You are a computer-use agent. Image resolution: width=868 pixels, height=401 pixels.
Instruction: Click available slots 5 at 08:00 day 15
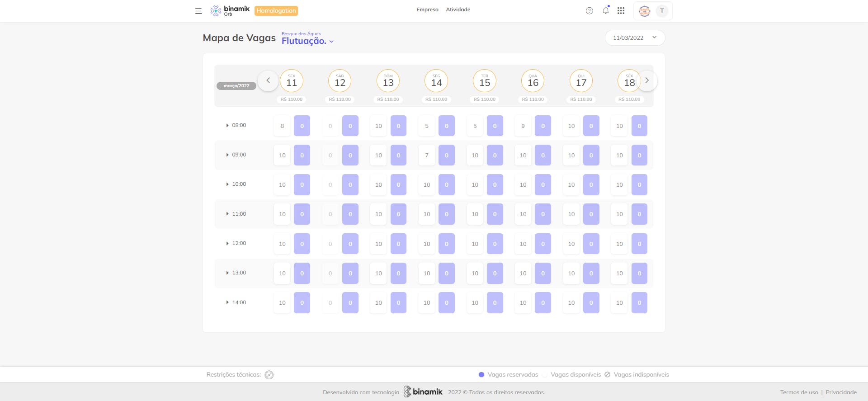475,126
